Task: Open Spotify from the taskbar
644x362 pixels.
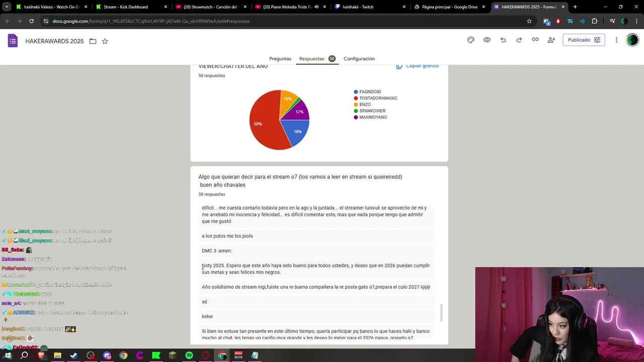Action: 189,355
